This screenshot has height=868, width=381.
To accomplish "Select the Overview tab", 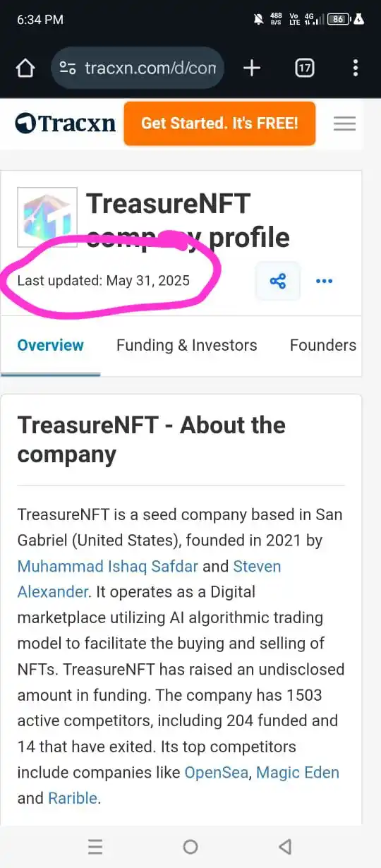I will [51, 345].
